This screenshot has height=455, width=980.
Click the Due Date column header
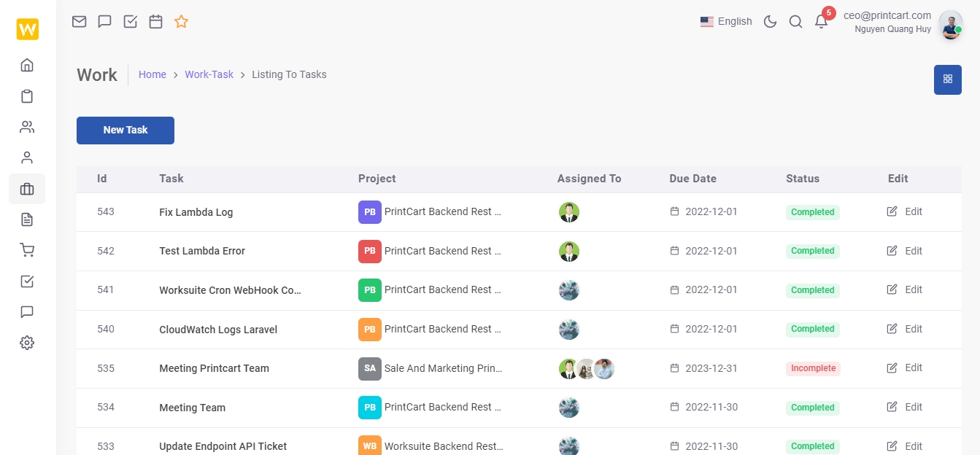(x=692, y=179)
